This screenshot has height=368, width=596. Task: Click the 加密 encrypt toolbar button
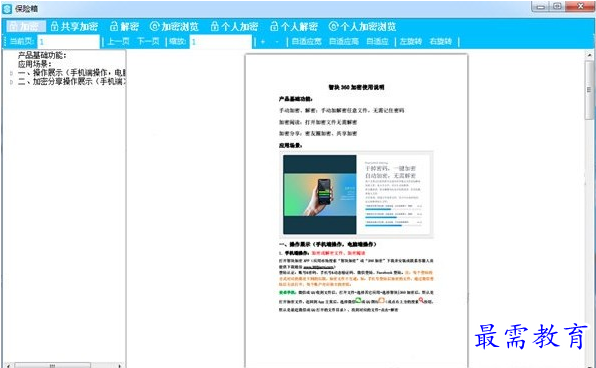click(x=26, y=27)
